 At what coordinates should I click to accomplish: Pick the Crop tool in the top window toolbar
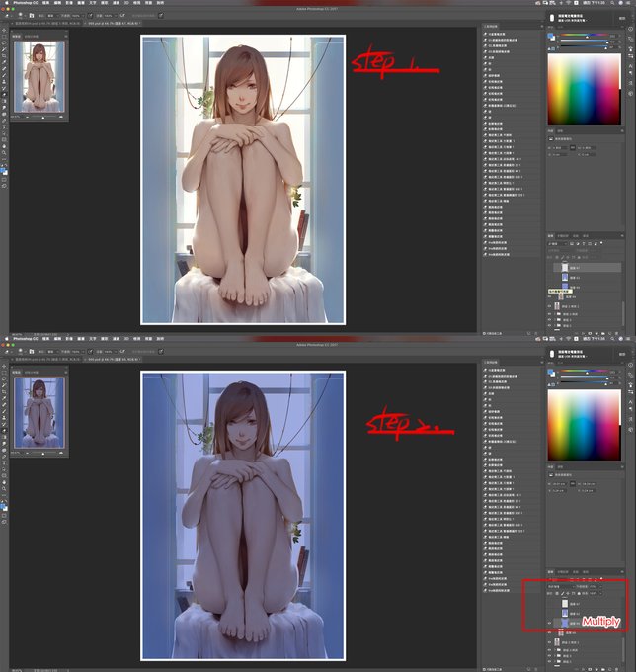(4, 55)
